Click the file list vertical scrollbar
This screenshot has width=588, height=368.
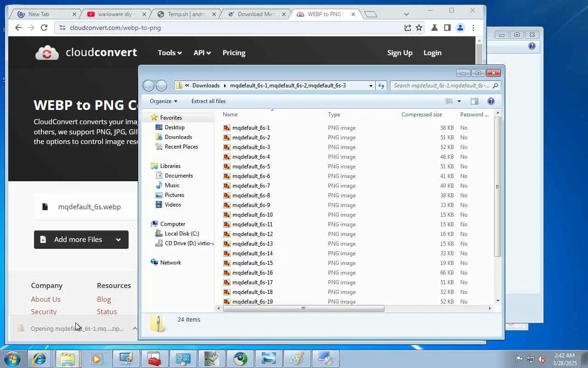click(x=498, y=186)
